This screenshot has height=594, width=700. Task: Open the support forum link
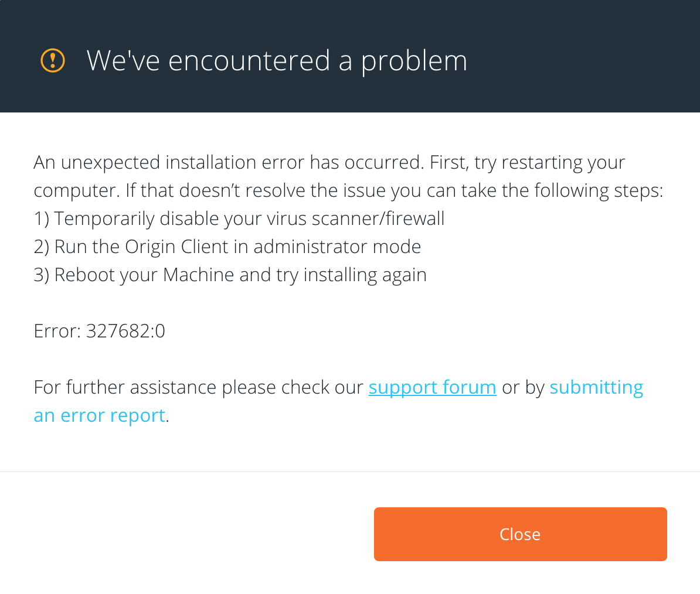[432, 387]
